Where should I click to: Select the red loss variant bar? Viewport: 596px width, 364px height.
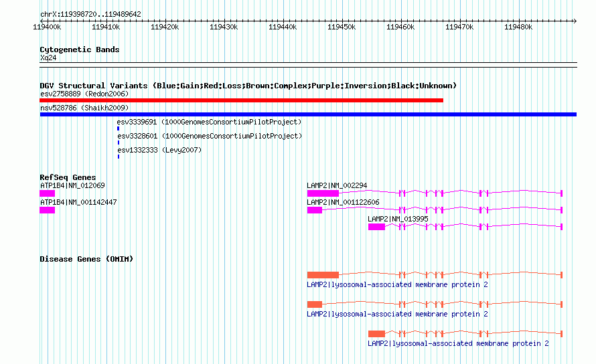coord(241,100)
